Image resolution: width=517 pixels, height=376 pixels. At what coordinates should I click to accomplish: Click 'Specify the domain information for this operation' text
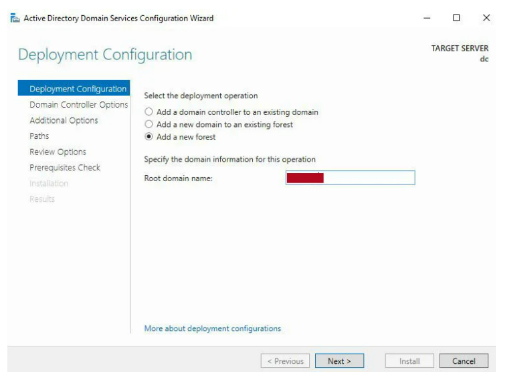[230, 159]
